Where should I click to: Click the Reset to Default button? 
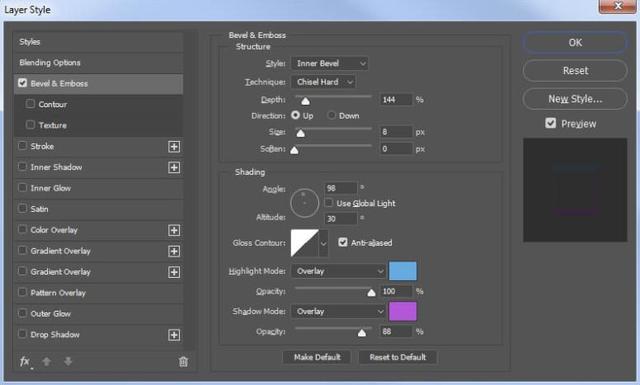[398, 357]
